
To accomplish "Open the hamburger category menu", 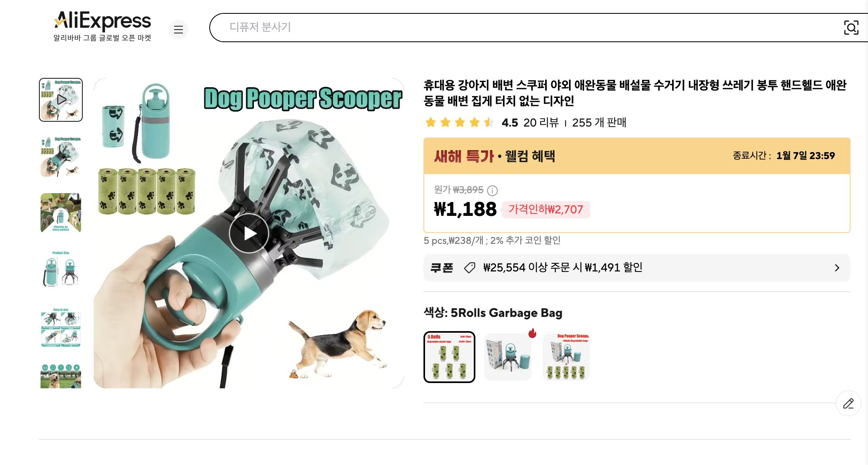I will [178, 30].
